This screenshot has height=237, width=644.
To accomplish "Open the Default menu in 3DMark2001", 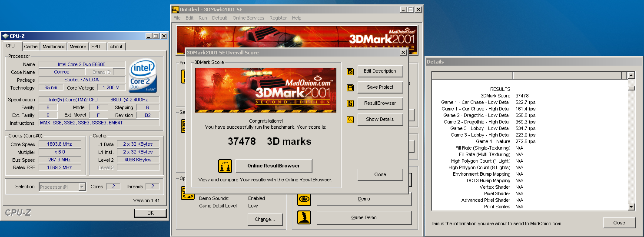I will click(220, 18).
